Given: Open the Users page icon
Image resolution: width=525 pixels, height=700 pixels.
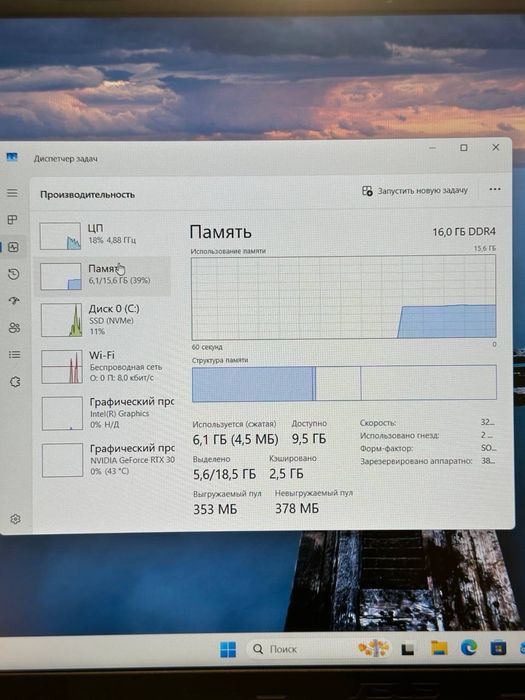Looking at the screenshot, I should click(x=14, y=328).
